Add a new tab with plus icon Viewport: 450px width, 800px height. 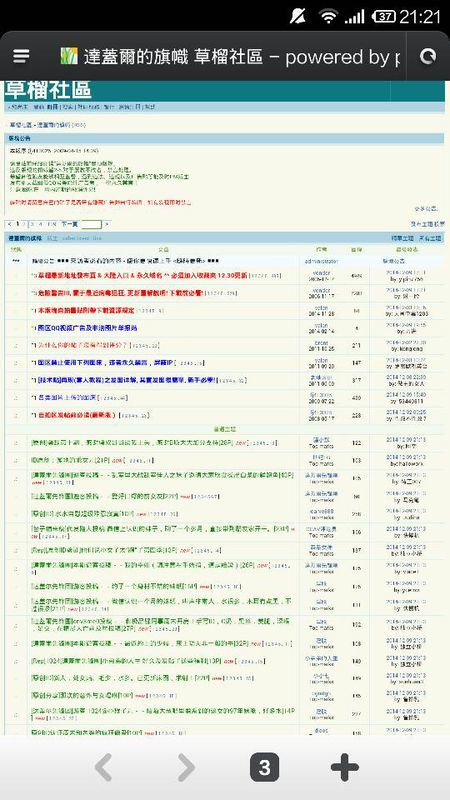pyautogui.click(x=345, y=767)
